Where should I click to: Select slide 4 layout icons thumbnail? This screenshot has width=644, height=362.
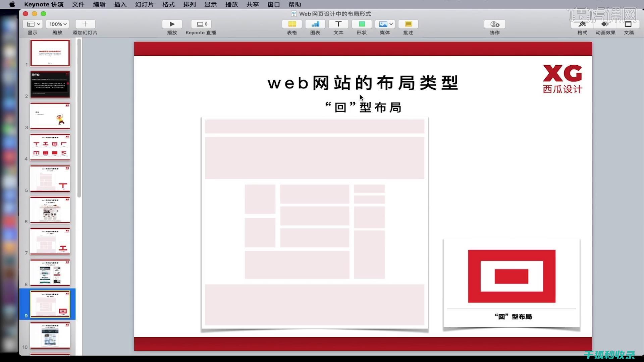[50, 147]
